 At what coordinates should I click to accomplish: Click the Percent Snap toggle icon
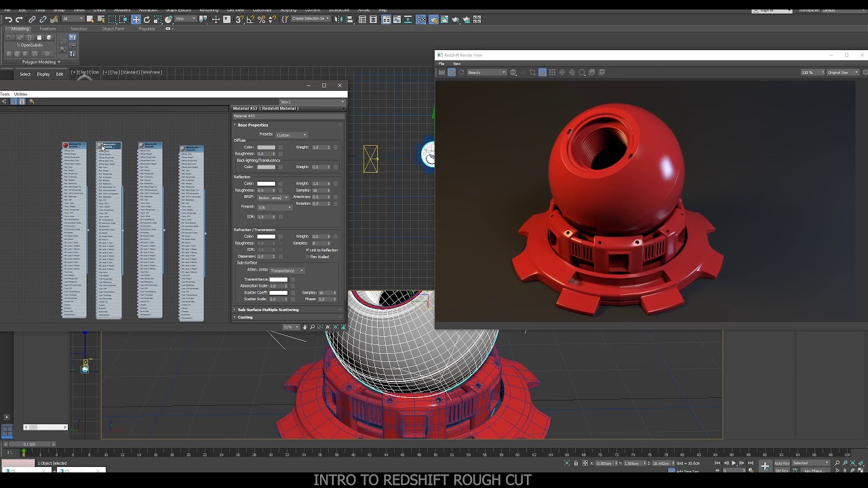click(x=261, y=20)
